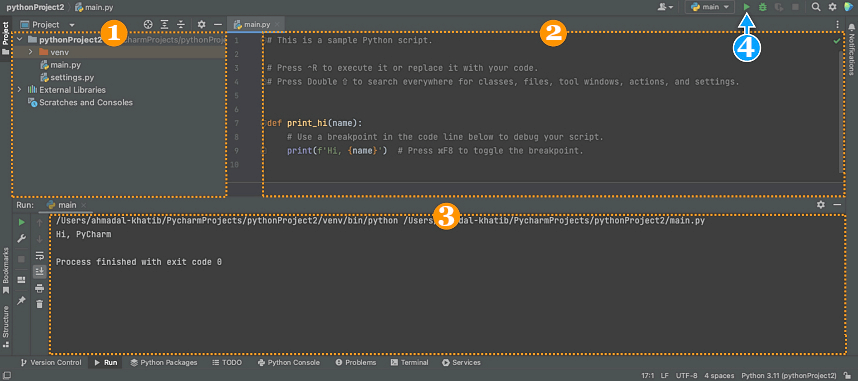Viewport: 858px width, 381px height.
Task: Hide the Run tool window
Action: pos(837,204)
